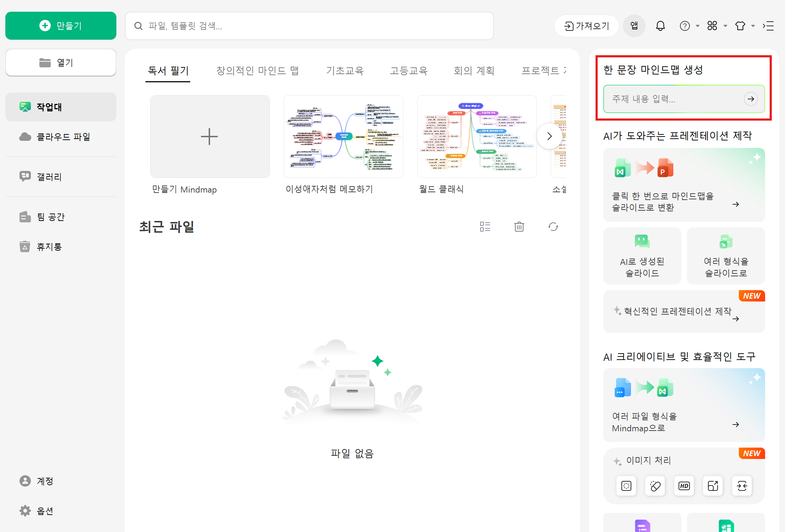
Task: Open the help question mark icon
Action: [x=685, y=26]
